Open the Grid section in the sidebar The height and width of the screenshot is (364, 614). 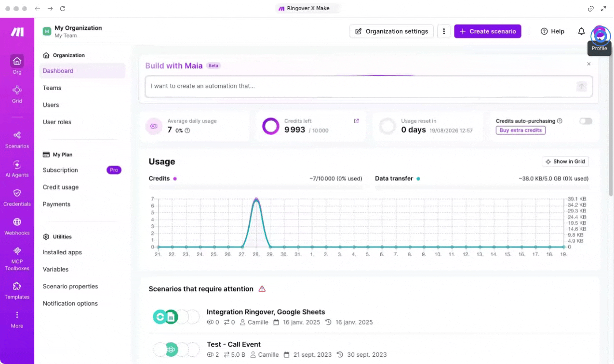click(17, 94)
